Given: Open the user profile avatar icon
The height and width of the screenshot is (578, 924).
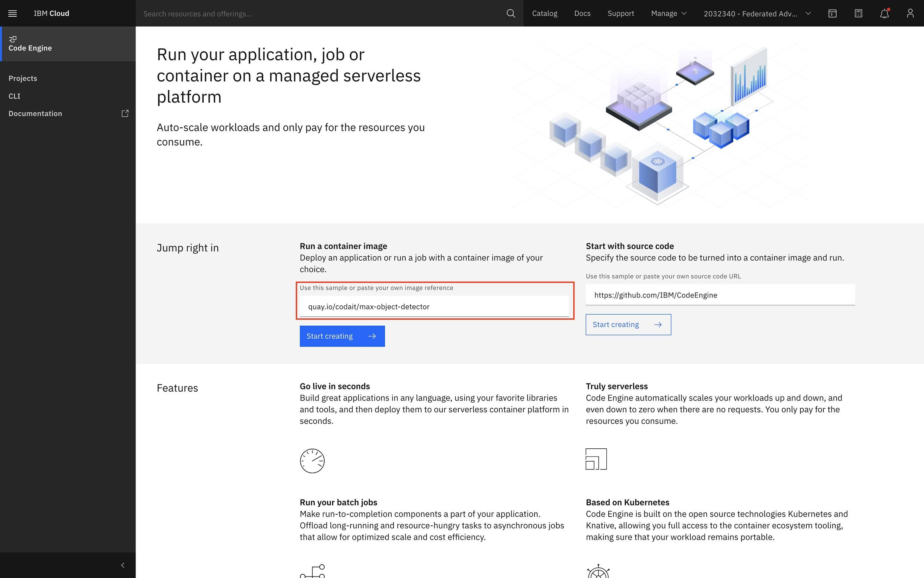Looking at the screenshot, I should 910,13.
